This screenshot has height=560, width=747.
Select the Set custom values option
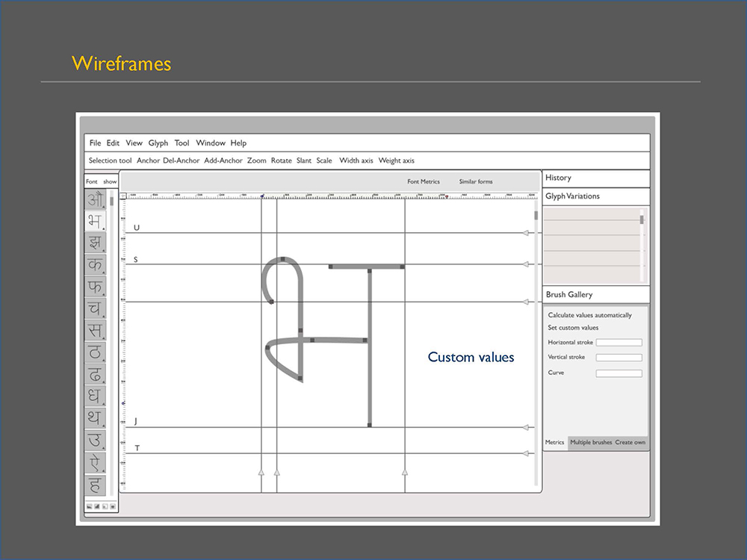573,328
